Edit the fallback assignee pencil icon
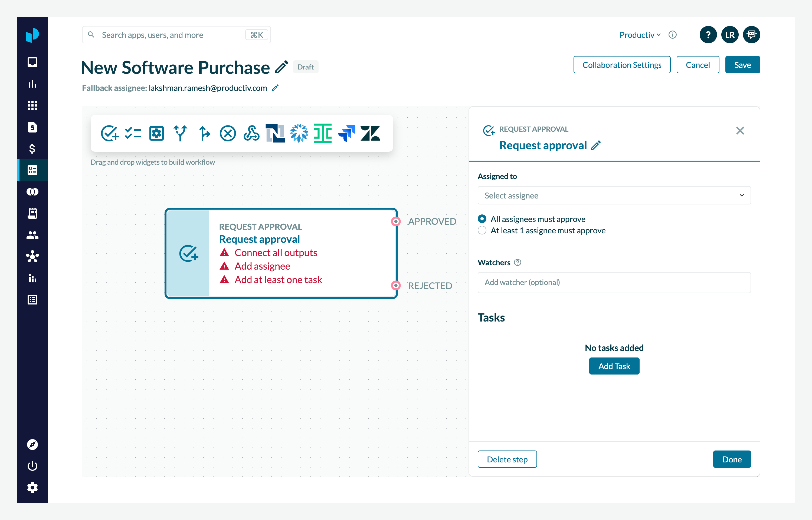 (275, 88)
